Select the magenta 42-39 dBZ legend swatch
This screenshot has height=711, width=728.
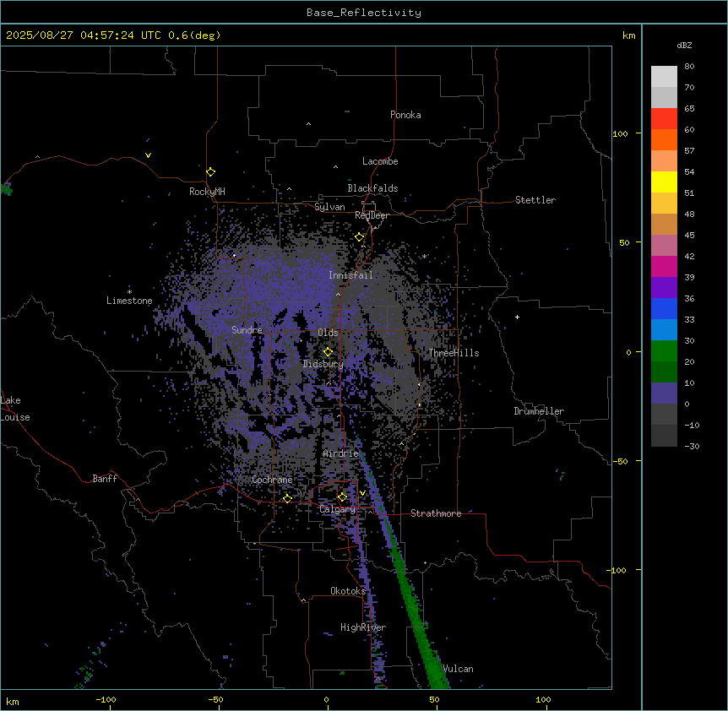pyautogui.click(x=664, y=266)
